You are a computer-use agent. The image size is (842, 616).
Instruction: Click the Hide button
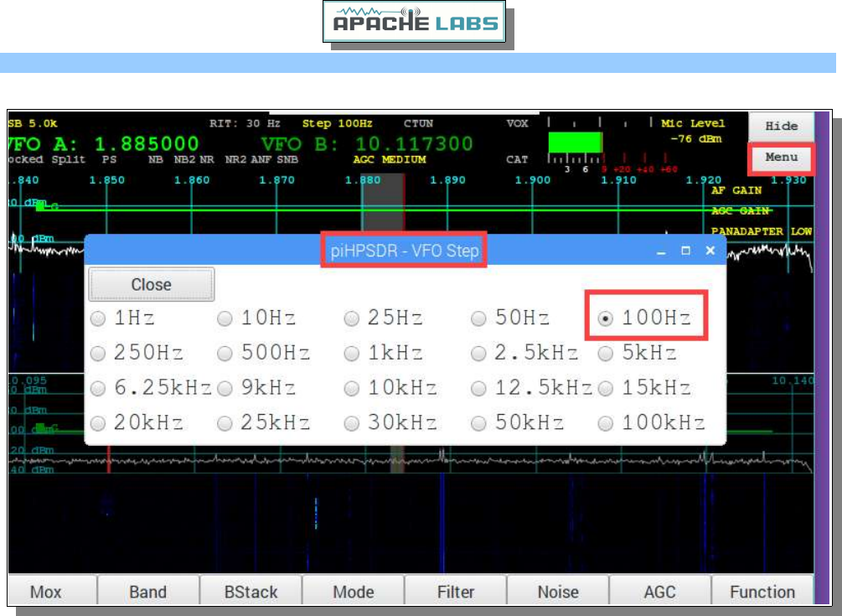pyautogui.click(x=782, y=127)
